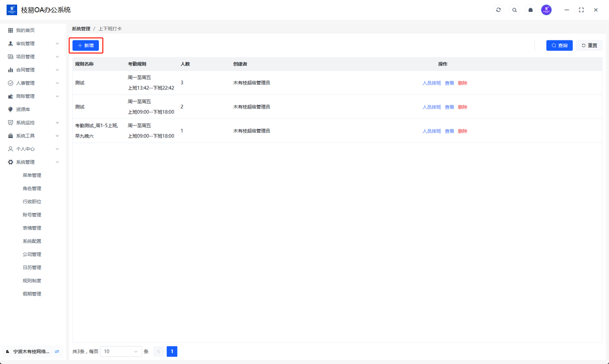This screenshot has width=609, height=364.
Task: Open notifications bell icon
Action: point(530,10)
